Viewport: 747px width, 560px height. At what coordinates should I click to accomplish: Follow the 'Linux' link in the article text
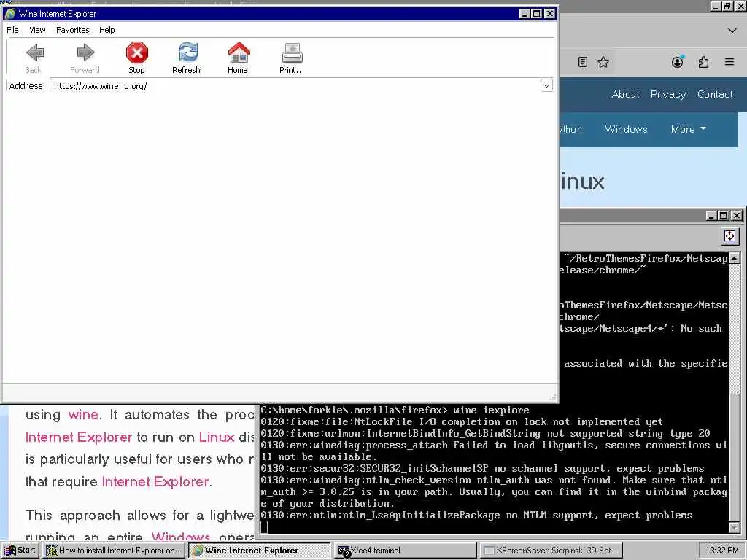coord(217,437)
